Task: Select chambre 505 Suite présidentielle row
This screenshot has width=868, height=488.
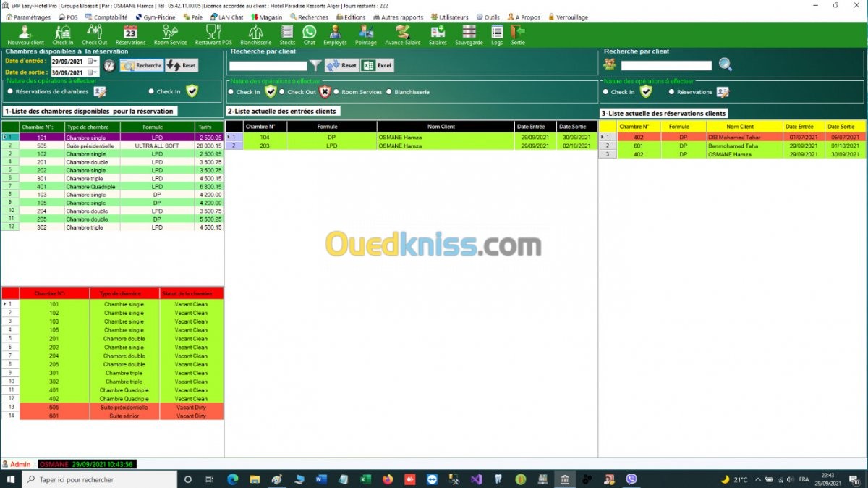Action: click(112, 146)
